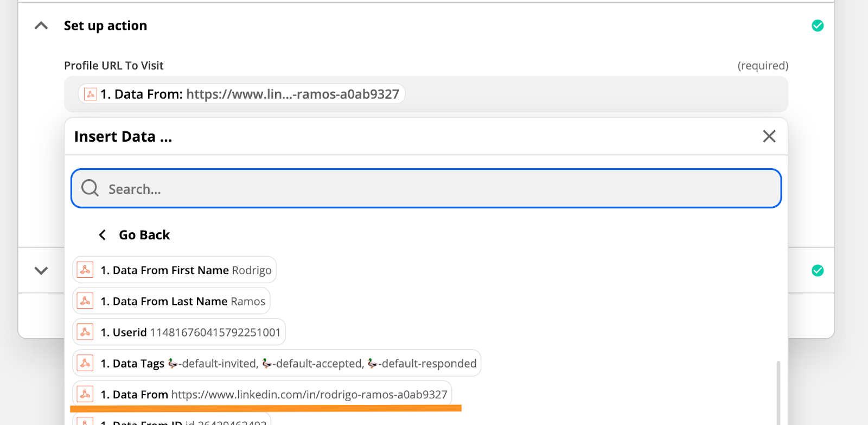
Task: Click the green checkmark on the collapsed section
Action: [x=818, y=270]
